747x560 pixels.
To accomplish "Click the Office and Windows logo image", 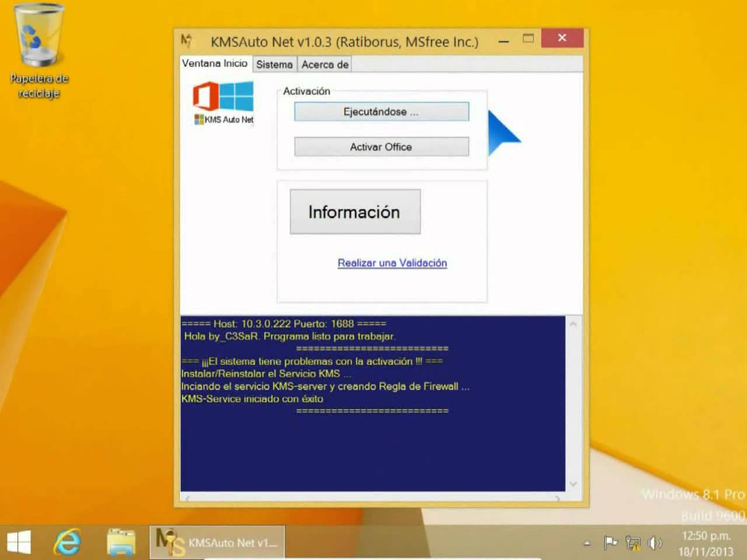I will 223,96.
